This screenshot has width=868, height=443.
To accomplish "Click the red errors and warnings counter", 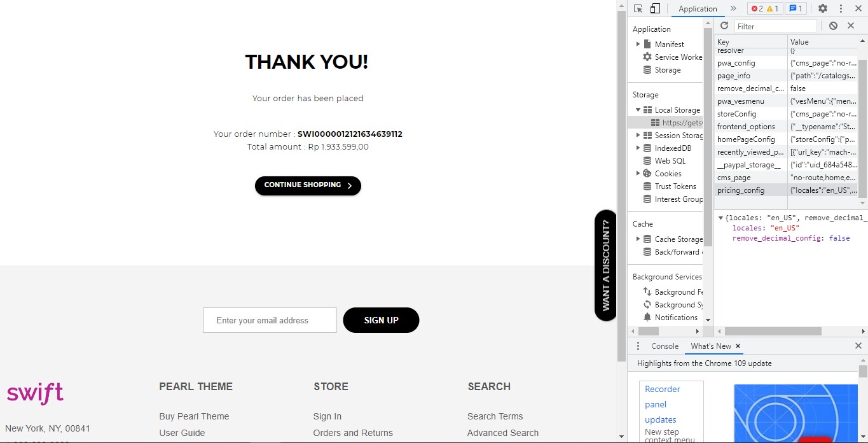I will coord(765,8).
